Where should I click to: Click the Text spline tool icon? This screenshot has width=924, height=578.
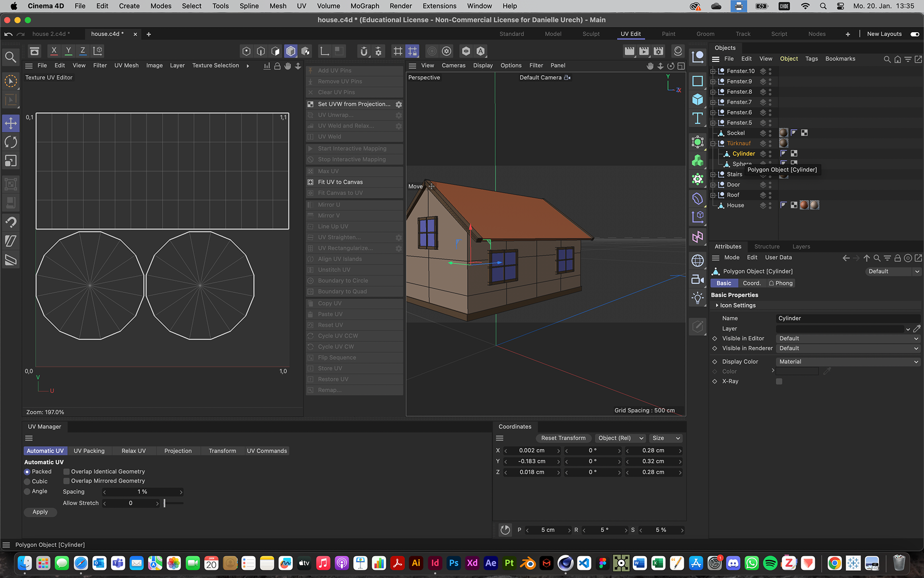pos(697,118)
